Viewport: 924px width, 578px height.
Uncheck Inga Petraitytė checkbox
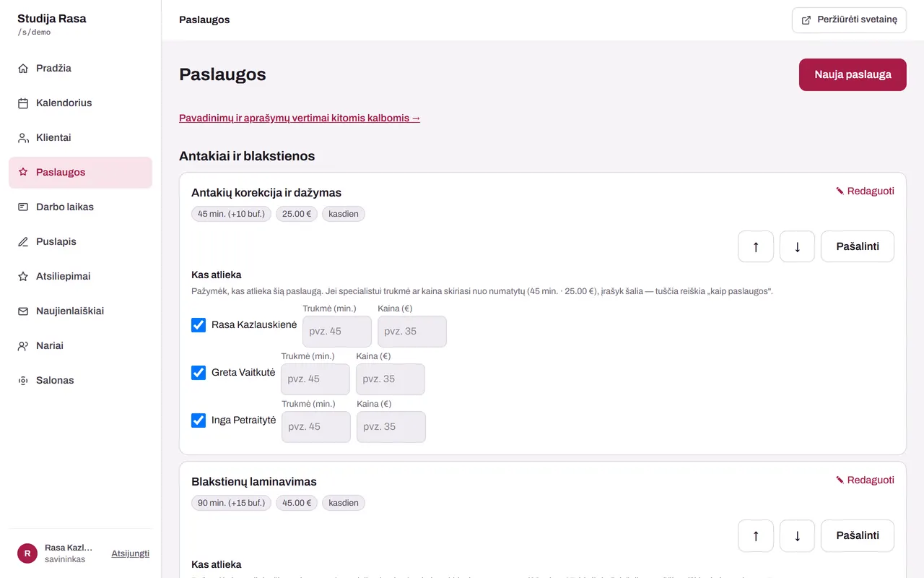point(199,420)
